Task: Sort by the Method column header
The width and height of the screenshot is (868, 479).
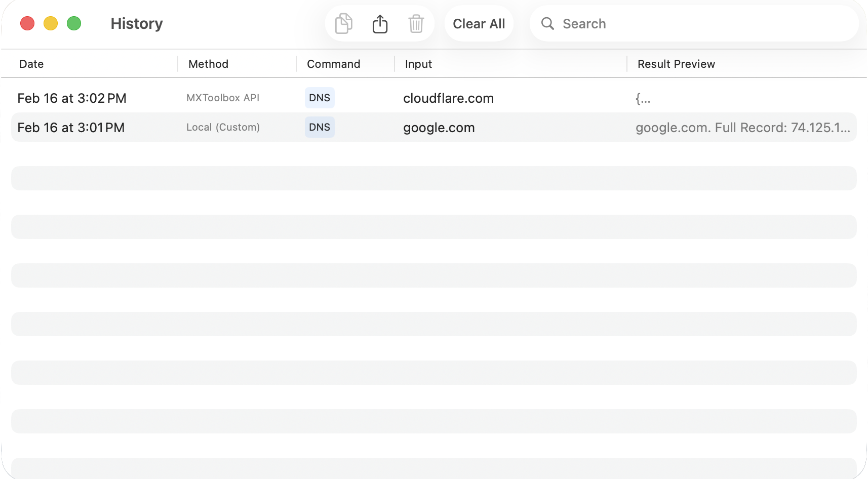Action: pos(208,64)
